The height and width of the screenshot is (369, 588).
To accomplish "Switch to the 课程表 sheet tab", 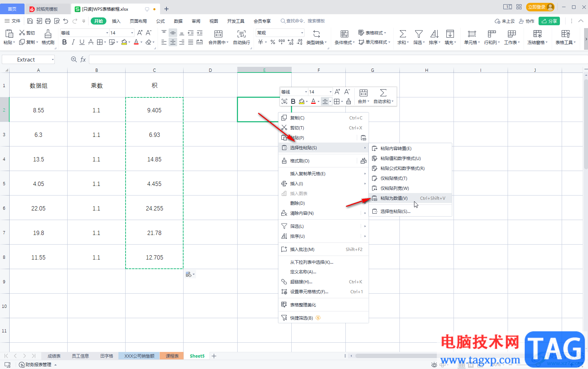I will 172,356.
